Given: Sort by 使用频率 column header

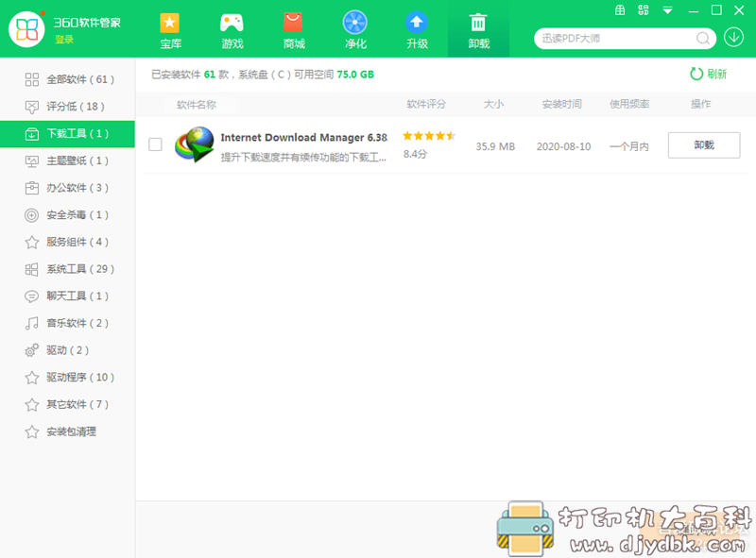Looking at the screenshot, I should (x=629, y=104).
